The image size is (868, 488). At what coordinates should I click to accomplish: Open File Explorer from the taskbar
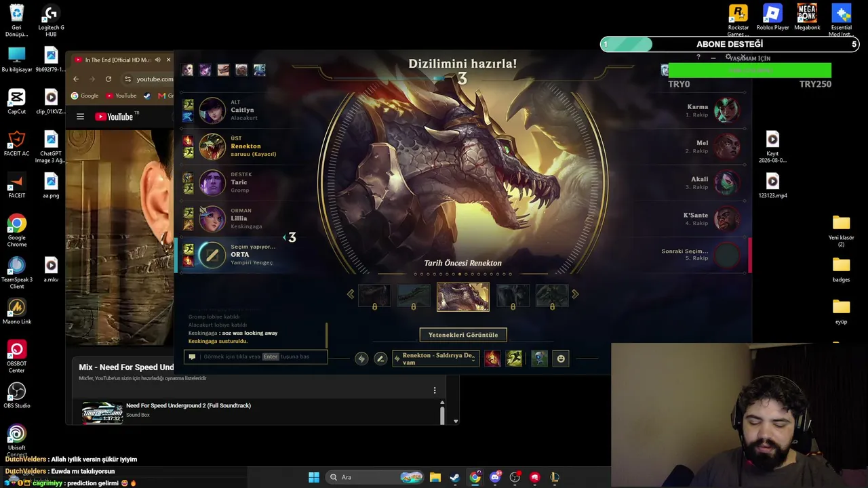tap(435, 477)
